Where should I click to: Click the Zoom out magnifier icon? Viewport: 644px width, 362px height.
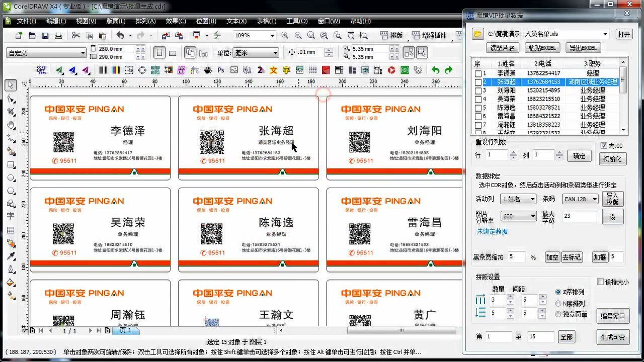coord(298,35)
